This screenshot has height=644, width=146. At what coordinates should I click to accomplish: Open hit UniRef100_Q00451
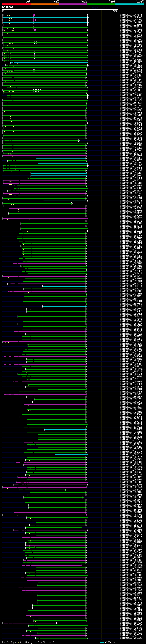(x=131, y=20)
